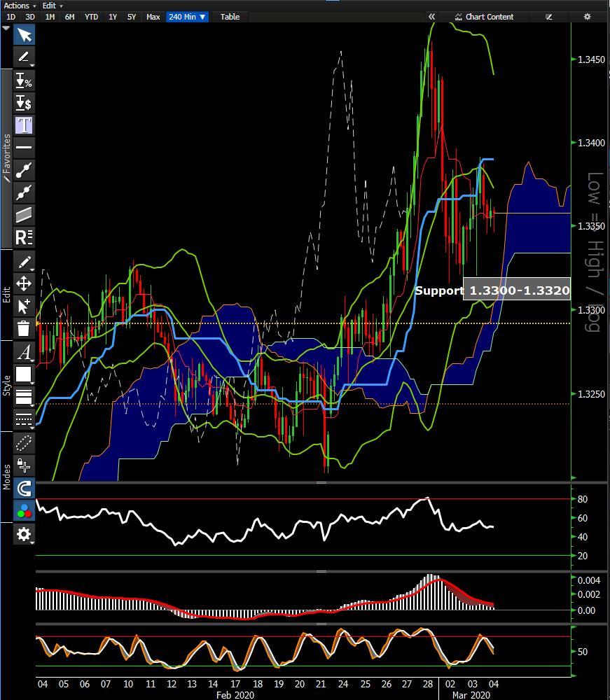Select the dollar change measure tool

click(24, 103)
